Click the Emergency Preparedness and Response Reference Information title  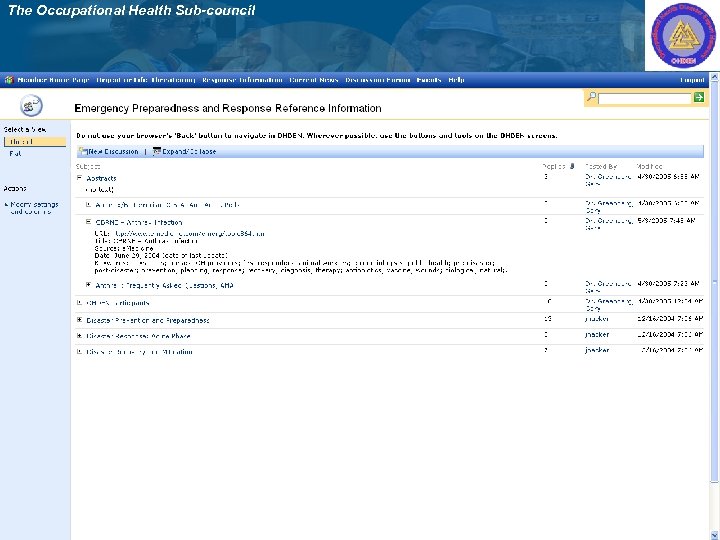pos(228,108)
